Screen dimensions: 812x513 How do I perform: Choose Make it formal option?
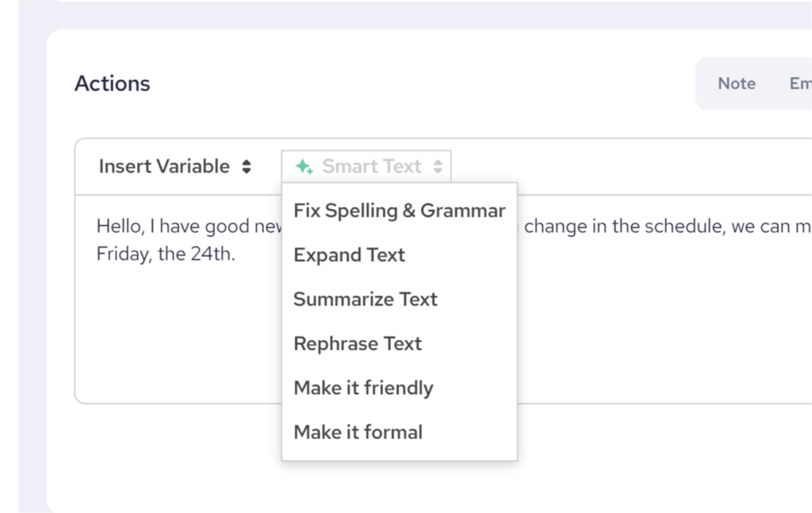tap(358, 433)
